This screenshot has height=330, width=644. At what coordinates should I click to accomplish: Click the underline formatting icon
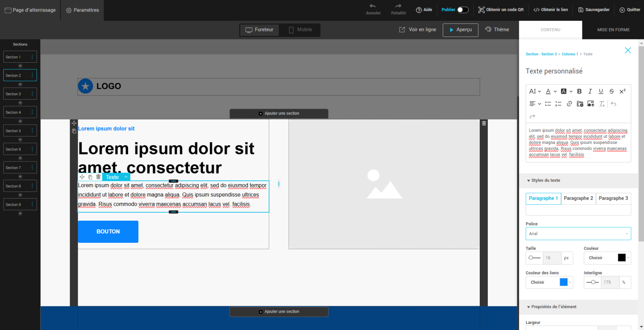point(601,91)
